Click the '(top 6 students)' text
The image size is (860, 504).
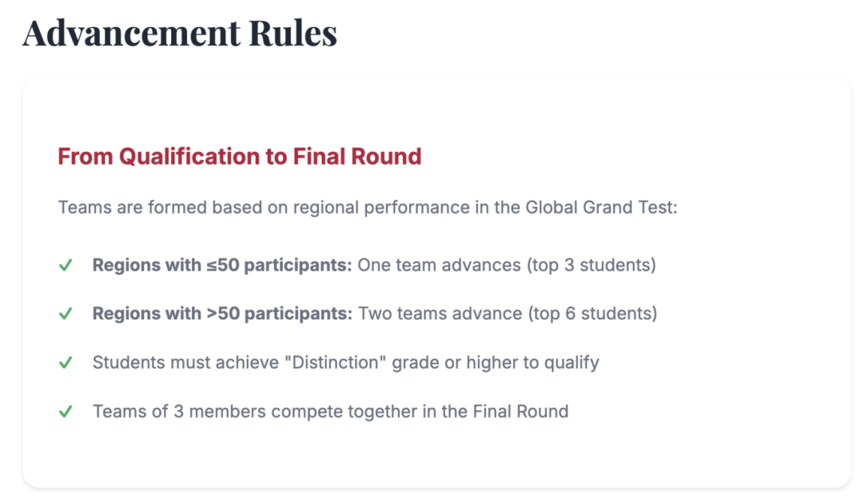[x=592, y=314]
